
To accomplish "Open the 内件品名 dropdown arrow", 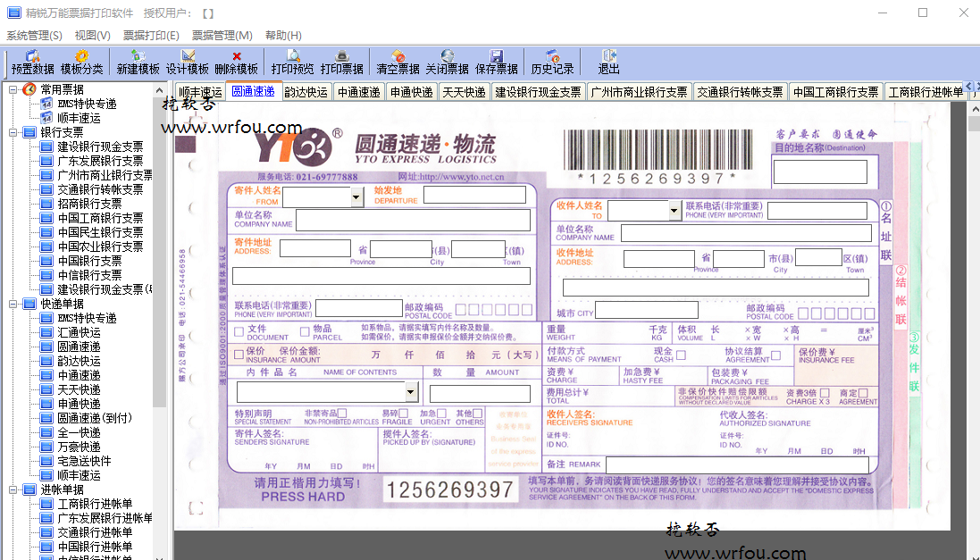I will (x=411, y=392).
